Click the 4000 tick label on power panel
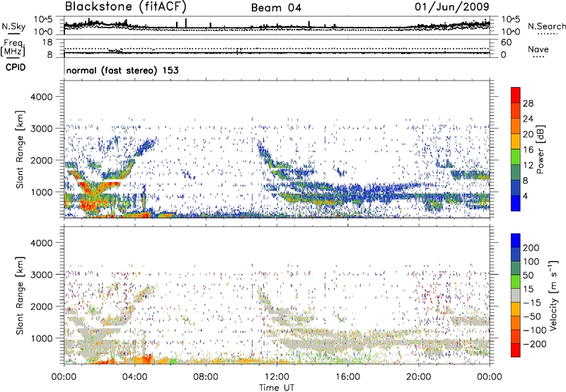Screen dimensions: 566x392 click(42, 97)
